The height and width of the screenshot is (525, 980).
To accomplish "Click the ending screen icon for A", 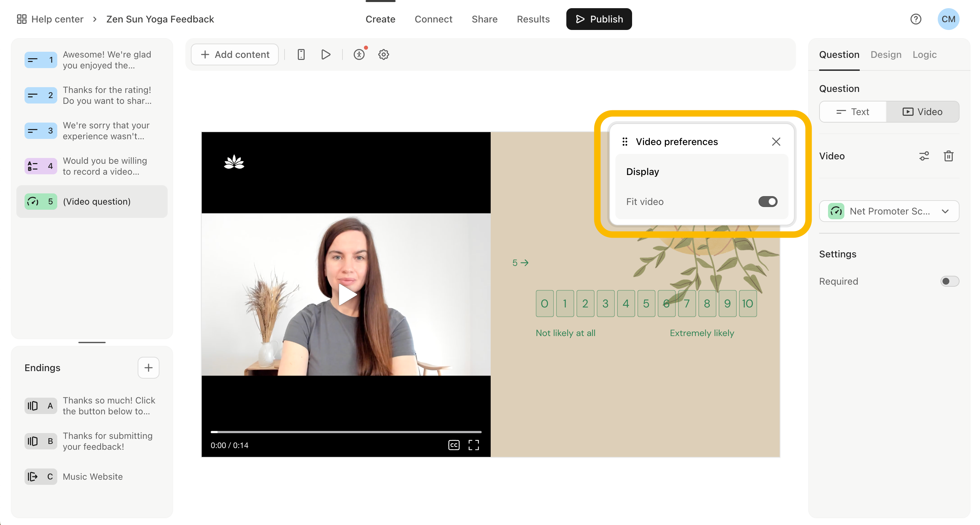I will coord(33,405).
